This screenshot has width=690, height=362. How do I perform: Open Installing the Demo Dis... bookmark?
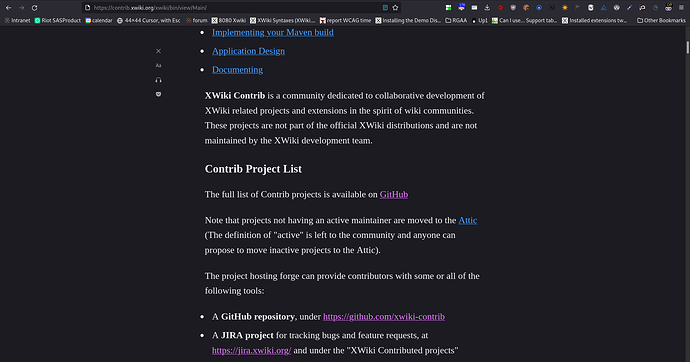(408, 20)
